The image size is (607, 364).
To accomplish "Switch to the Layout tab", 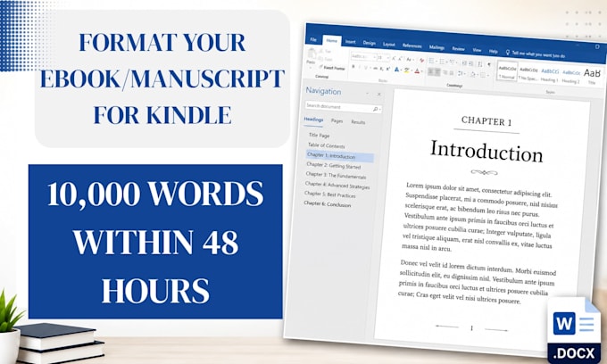I will [389, 44].
